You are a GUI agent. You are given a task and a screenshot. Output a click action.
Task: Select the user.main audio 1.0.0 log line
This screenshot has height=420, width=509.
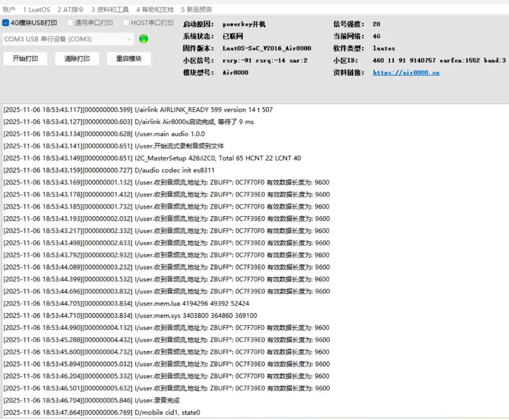coord(104,134)
